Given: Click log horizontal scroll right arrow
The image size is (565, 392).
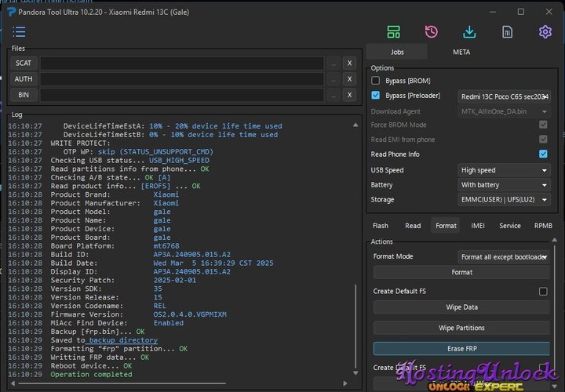Looking at the screenshot, I should pos(345,383).
